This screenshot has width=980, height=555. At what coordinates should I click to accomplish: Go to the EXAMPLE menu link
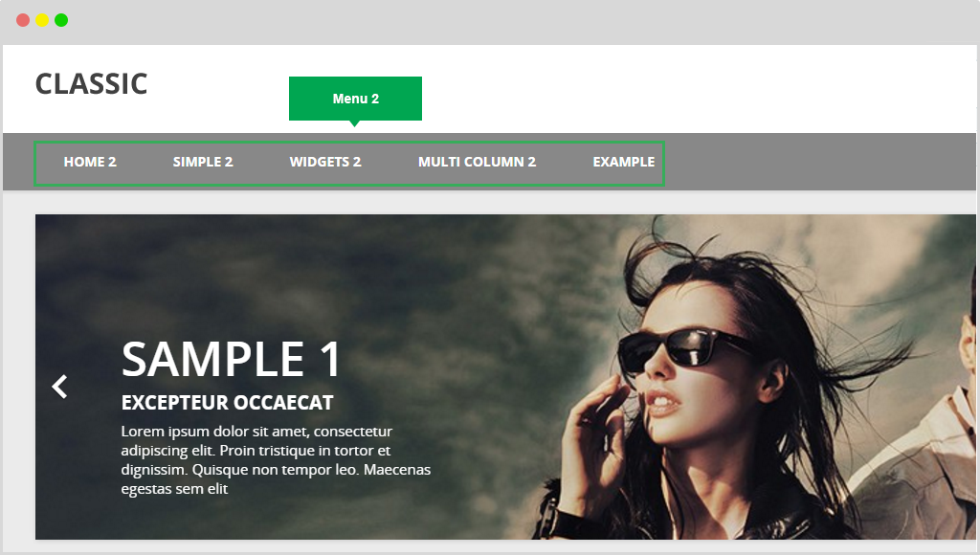point(624,162)
